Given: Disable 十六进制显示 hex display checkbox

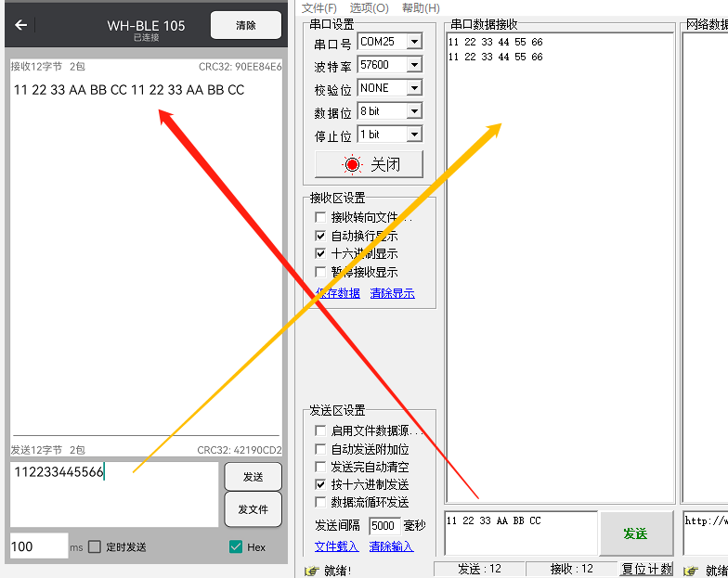Looking at the screenshot, I should [x=320, y=253].
